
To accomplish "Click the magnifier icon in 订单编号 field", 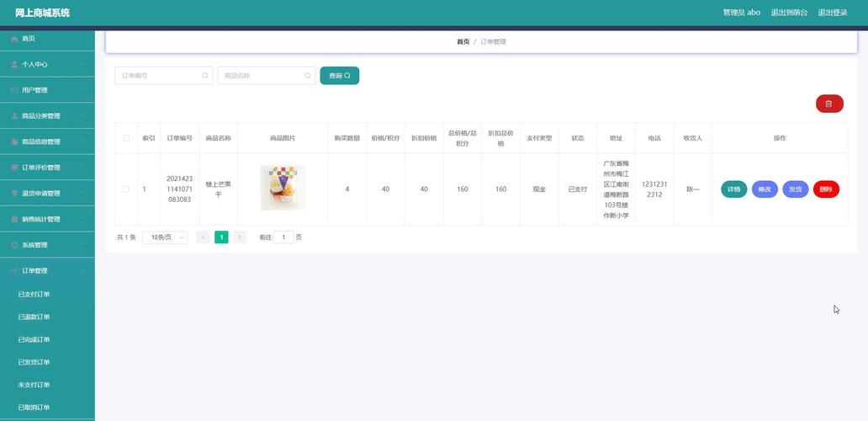I will click(205, 76).
